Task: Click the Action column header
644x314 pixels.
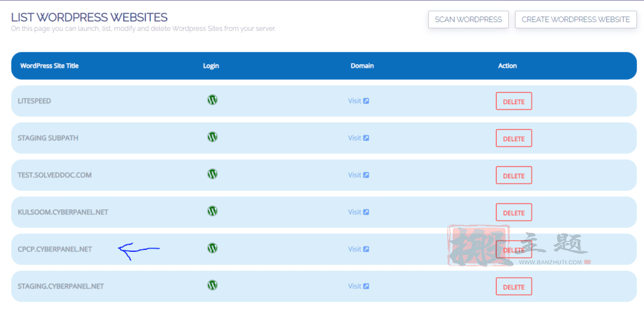Action: (508, 65)
